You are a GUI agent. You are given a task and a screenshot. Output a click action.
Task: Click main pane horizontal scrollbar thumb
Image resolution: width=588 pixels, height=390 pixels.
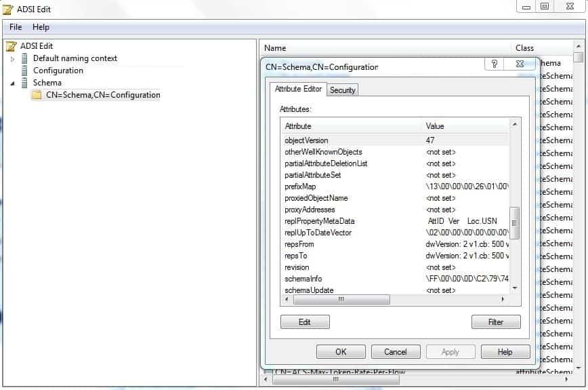336,380
